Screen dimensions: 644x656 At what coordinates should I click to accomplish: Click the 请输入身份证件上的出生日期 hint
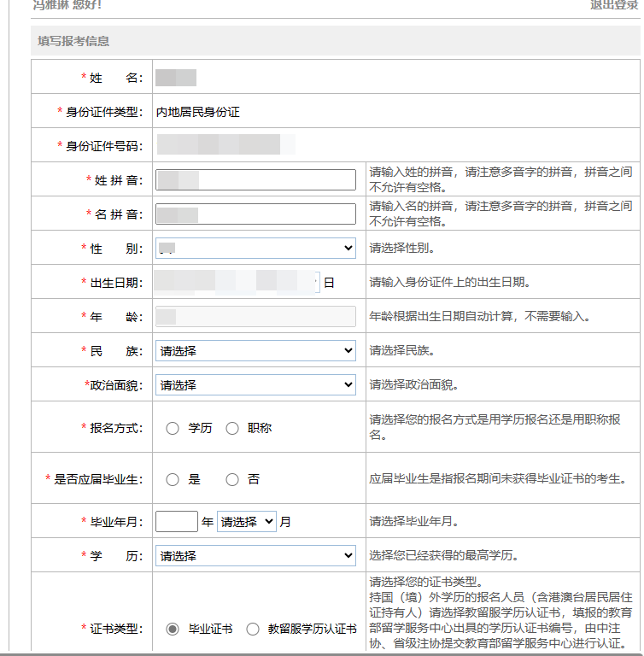[450, 283]
